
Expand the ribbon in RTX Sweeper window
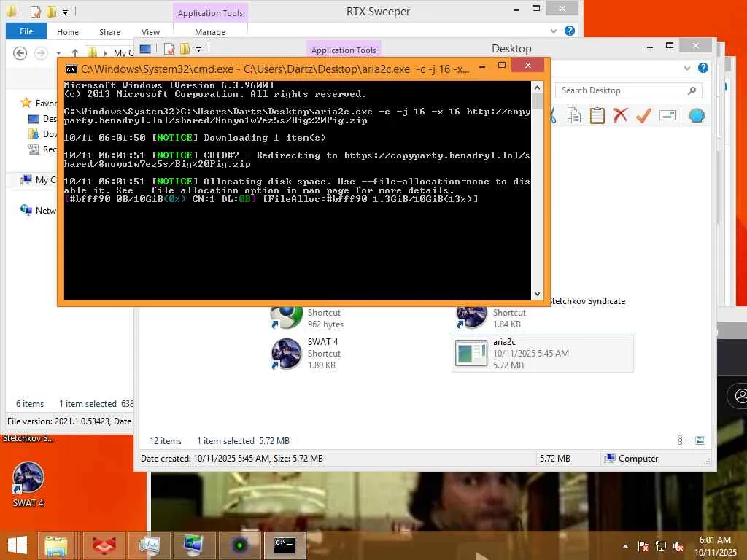coord(553,31)
